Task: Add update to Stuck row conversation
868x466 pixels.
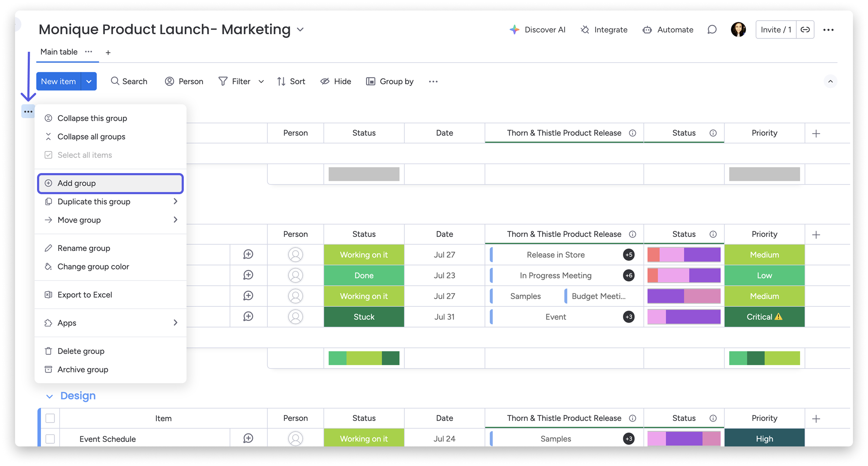Action: coord(248,316)
